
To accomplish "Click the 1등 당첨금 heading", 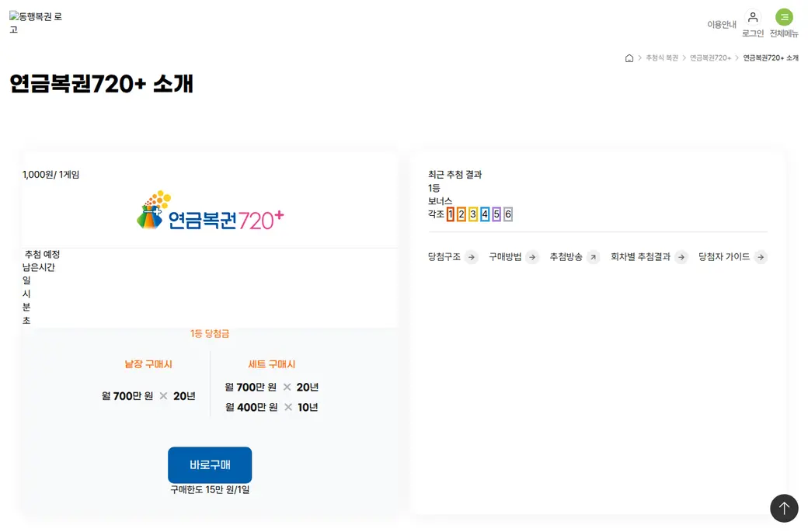I will point(210,334).
